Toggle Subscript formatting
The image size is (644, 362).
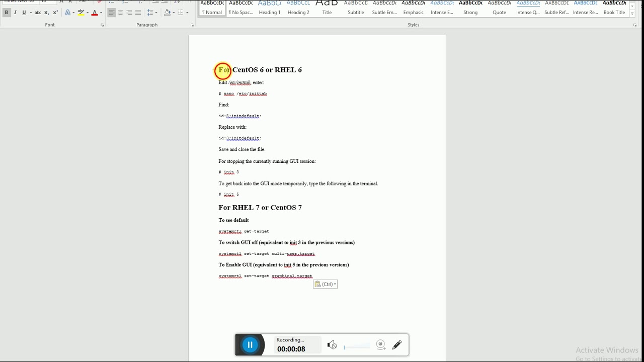tap(46, 13)
